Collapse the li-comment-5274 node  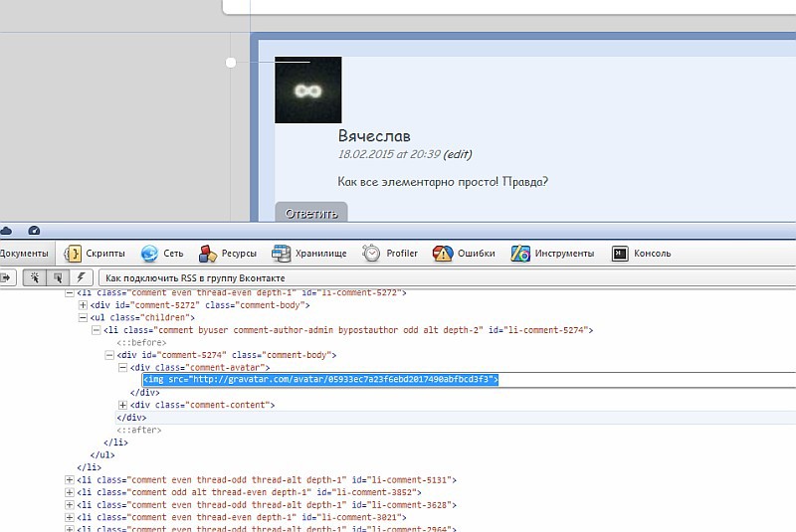click(x=96, y=330)
